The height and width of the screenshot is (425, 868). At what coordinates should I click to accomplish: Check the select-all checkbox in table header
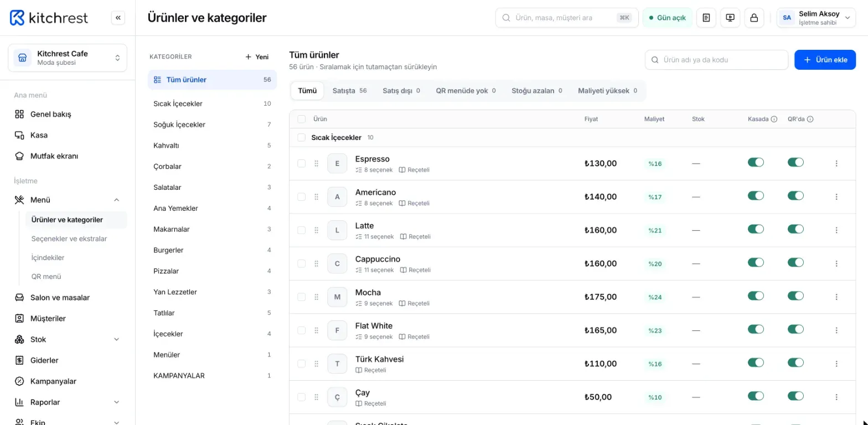pyautogui.click(x=302, y=119)
